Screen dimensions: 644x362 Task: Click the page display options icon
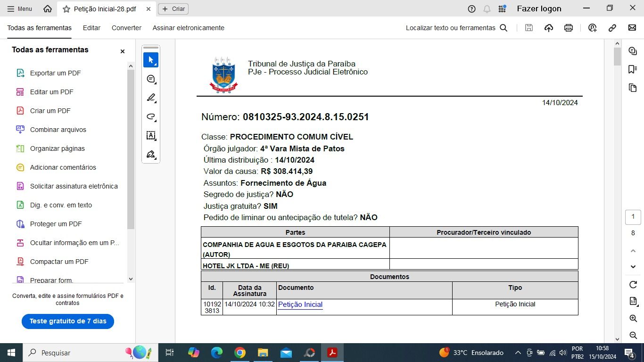click(633, 301)
